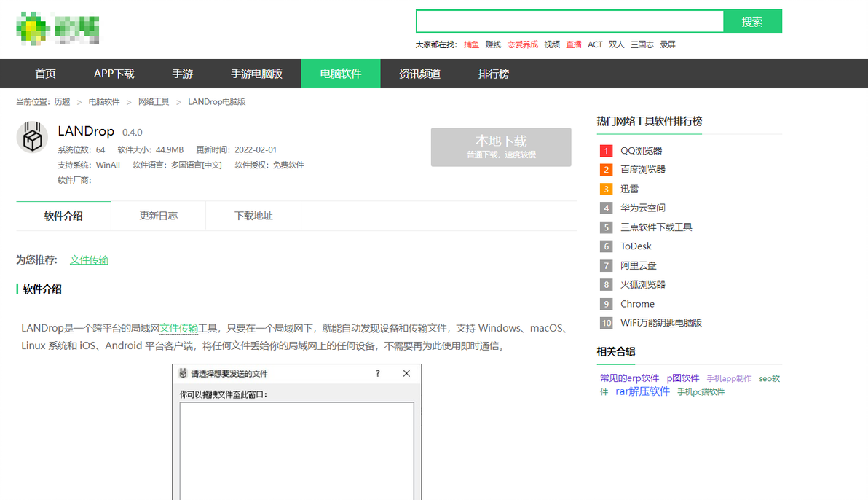868x500 pixels.
Task: Click hot search term ACT
Action: [x=595, y=44]
